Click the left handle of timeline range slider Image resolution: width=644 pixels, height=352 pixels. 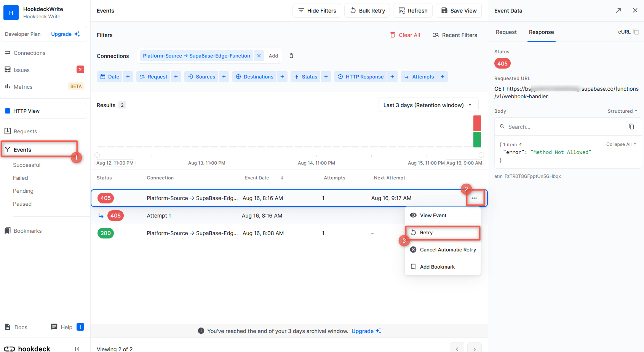pos(97,155)
